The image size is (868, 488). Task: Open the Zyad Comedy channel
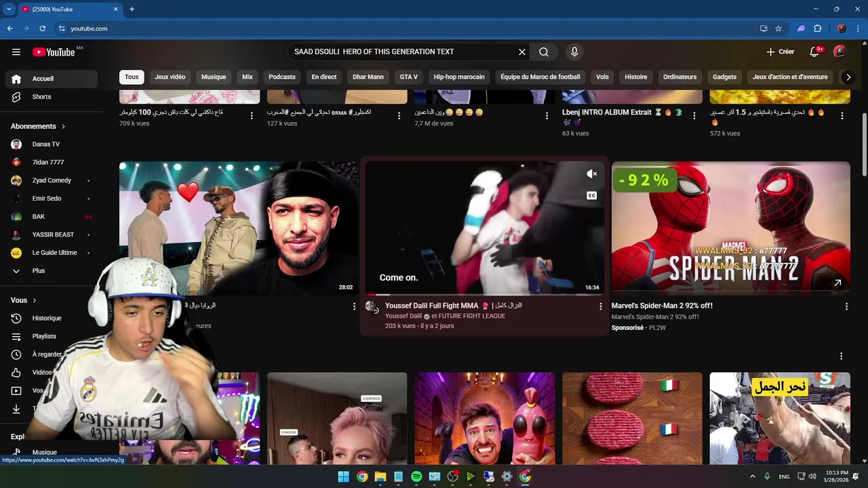click(52, 181)
